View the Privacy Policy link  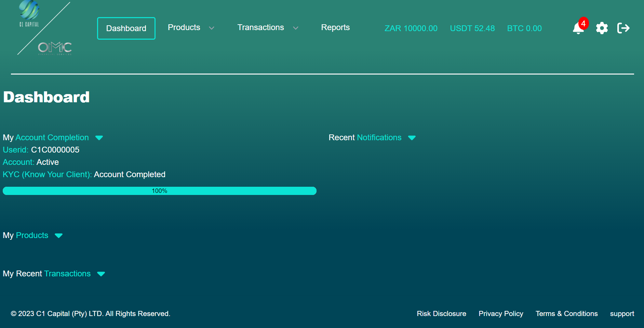coord(501,314)
